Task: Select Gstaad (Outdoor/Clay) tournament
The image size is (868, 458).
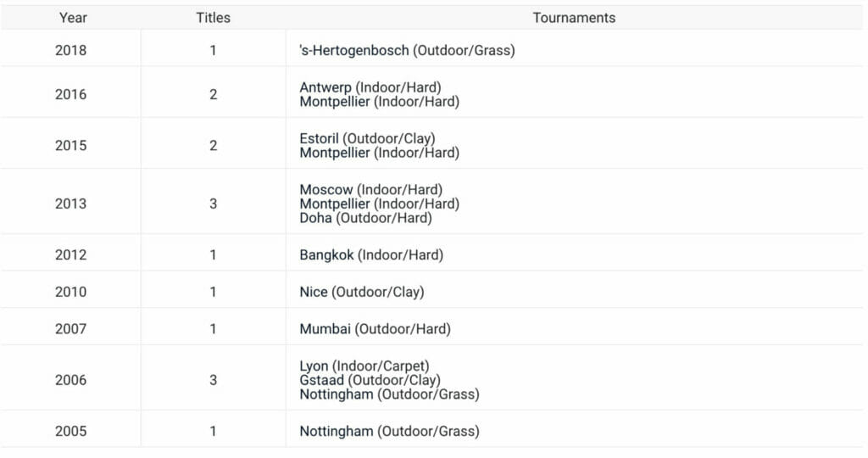Action: pos(370,380)
